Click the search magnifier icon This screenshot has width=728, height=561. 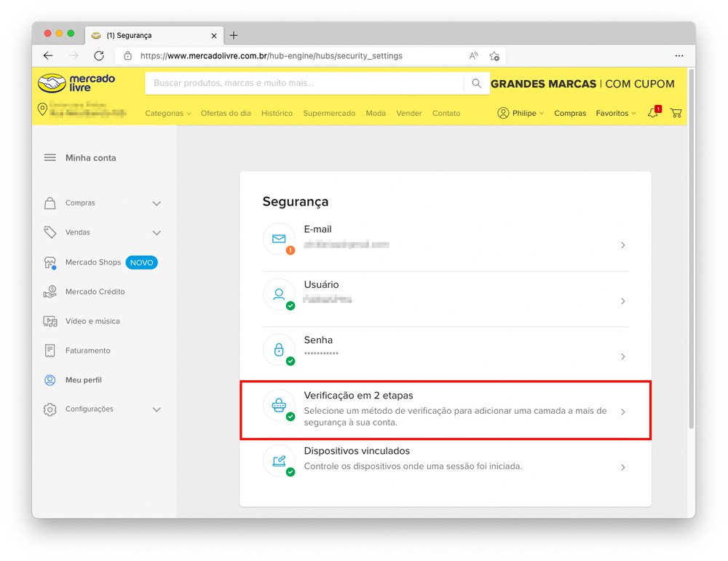pos(476,84)
